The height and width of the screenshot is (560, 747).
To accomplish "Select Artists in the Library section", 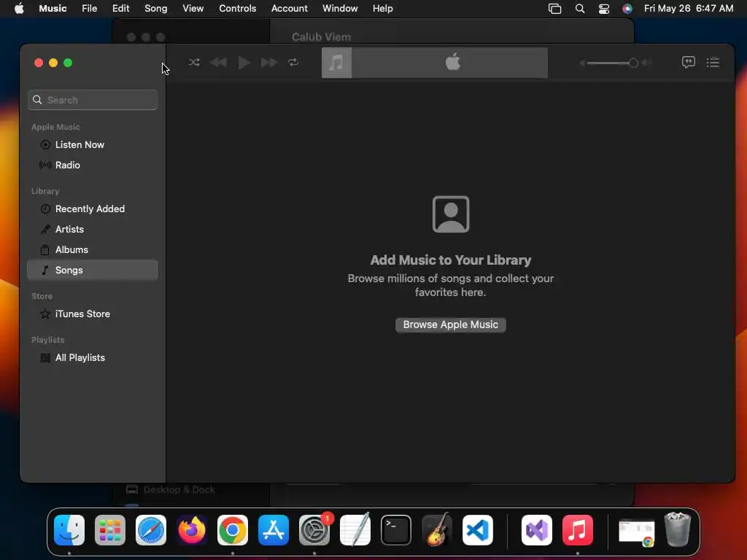I will [93, 230].
